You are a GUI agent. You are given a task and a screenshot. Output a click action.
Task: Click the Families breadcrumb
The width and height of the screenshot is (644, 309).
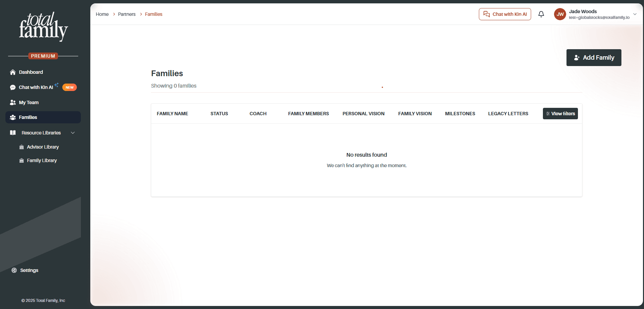(154, 14)
